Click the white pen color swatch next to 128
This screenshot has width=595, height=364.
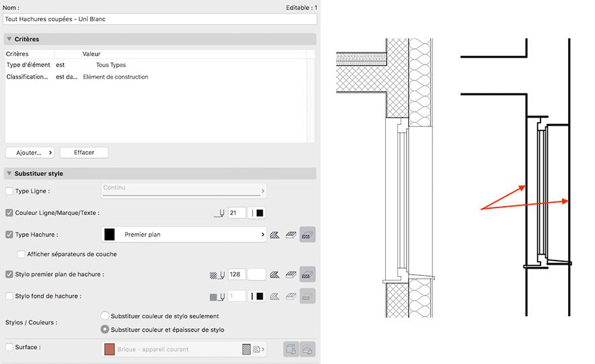click(x=257, y=275)
